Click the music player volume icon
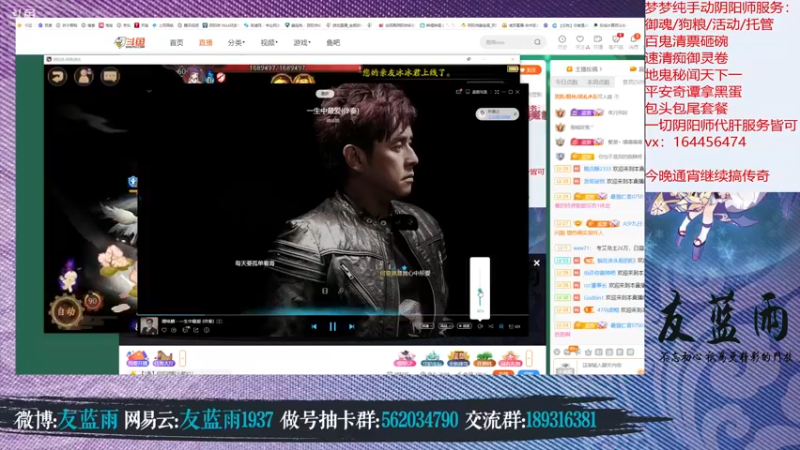800x450 pixels. [x=480, y=326]
